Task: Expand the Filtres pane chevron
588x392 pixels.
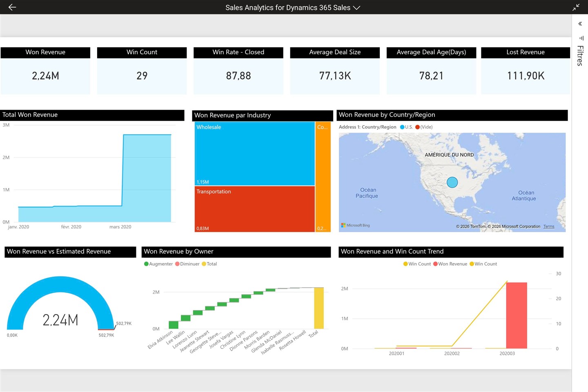Action: click(580, 24)
